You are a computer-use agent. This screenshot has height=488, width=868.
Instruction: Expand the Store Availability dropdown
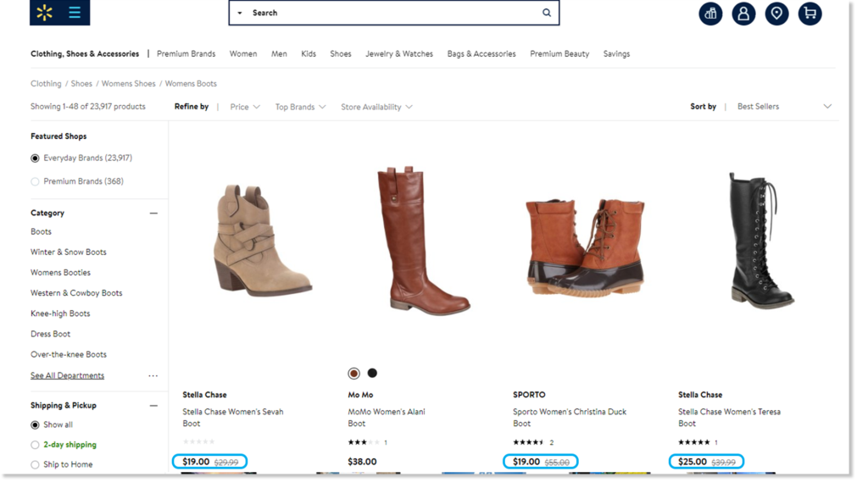tap(376, 107)
